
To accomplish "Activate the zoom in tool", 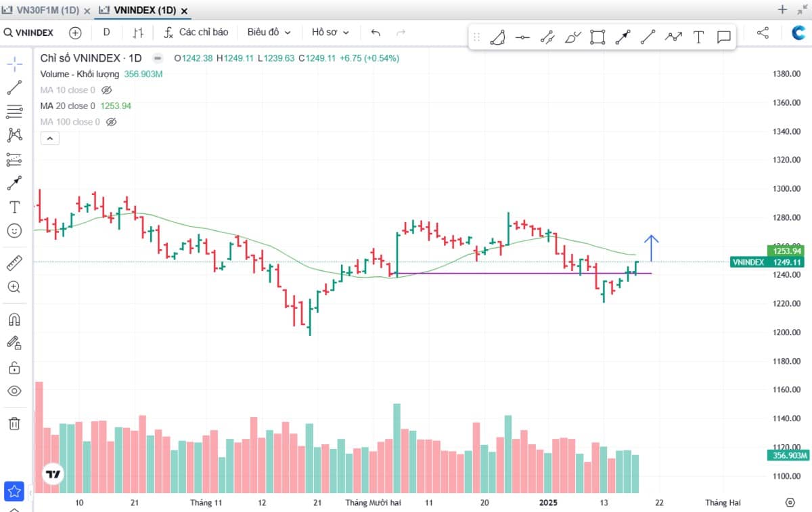I will (x=14, y=286).
